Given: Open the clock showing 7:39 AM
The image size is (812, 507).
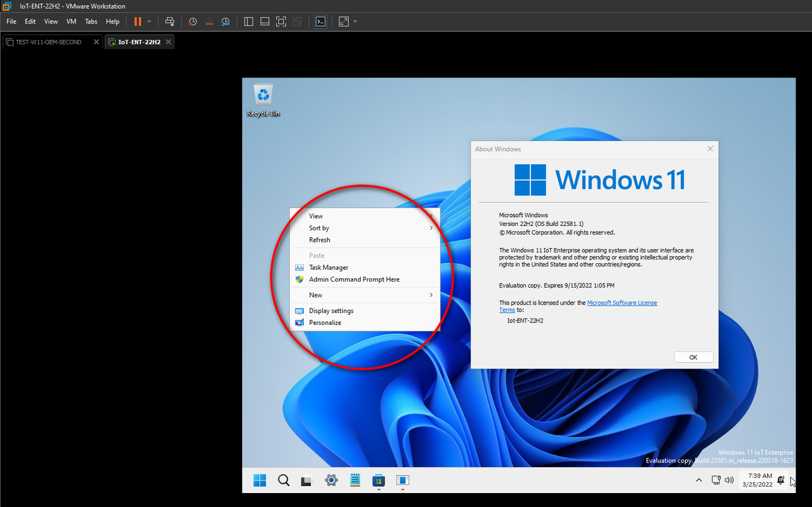Looking at the screenshot, I should point(757,480).
